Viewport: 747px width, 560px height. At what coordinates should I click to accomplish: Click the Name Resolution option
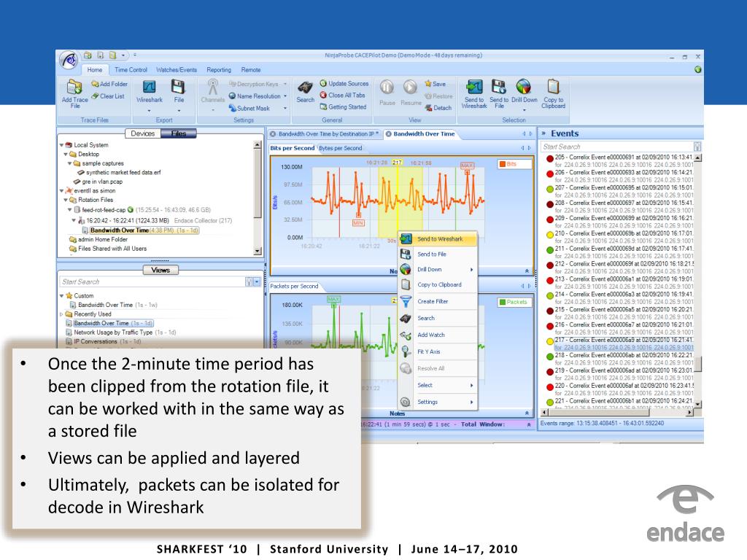point(258,96)
